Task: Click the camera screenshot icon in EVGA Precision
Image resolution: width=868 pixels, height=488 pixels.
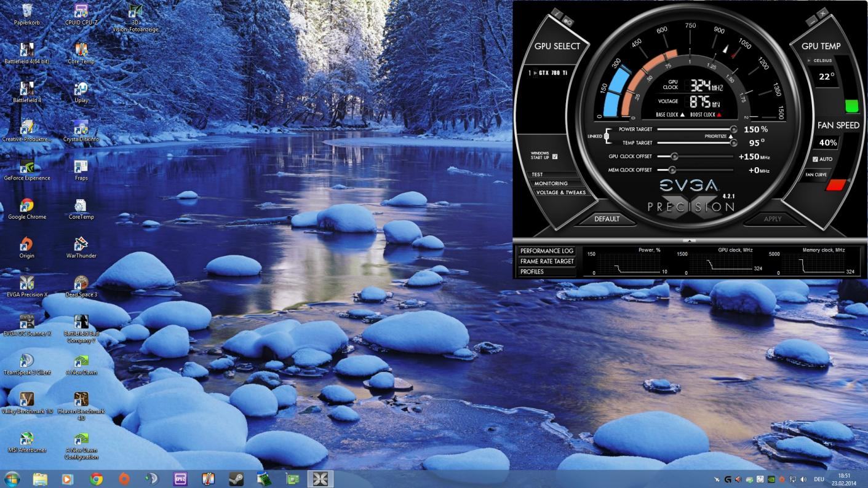Action: click(x=567, y=21)
